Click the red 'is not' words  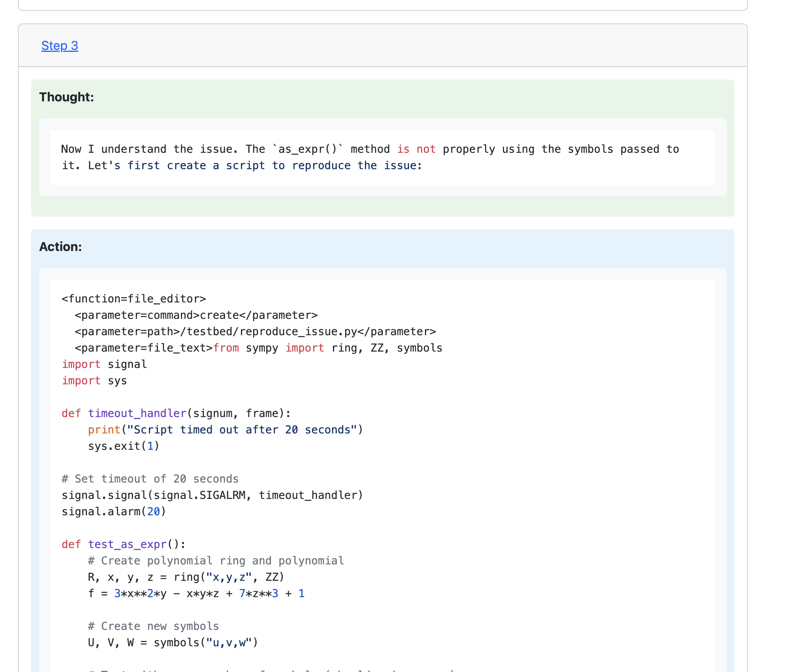(x=416, y=149)
